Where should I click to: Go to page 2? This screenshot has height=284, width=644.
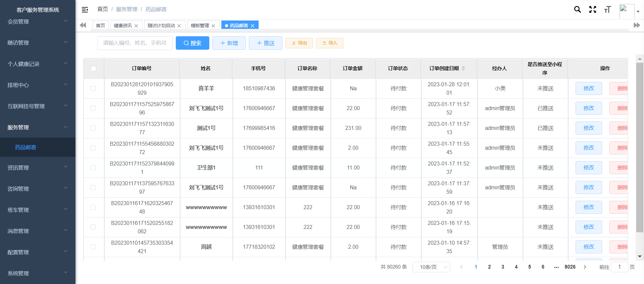click(489, 267)
